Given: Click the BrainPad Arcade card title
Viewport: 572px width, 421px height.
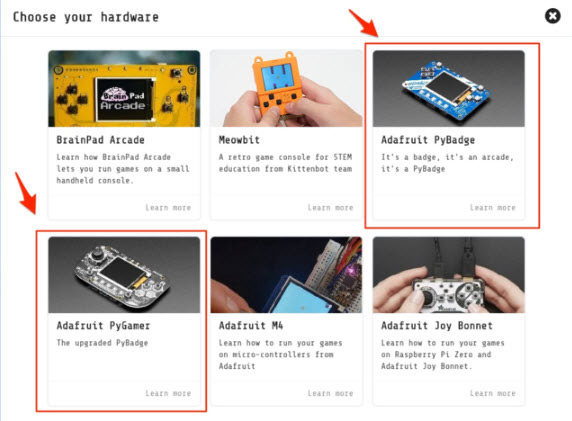Looking at the screenshot, I should pos(100,140).
